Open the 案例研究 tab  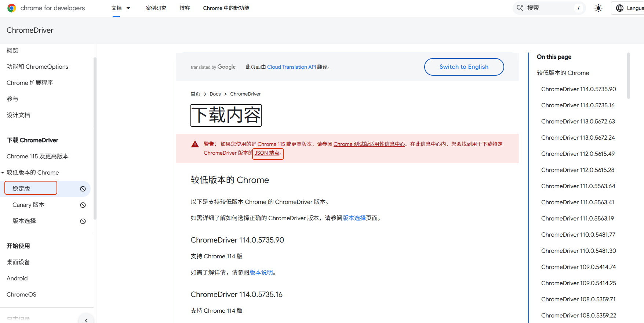156,8
